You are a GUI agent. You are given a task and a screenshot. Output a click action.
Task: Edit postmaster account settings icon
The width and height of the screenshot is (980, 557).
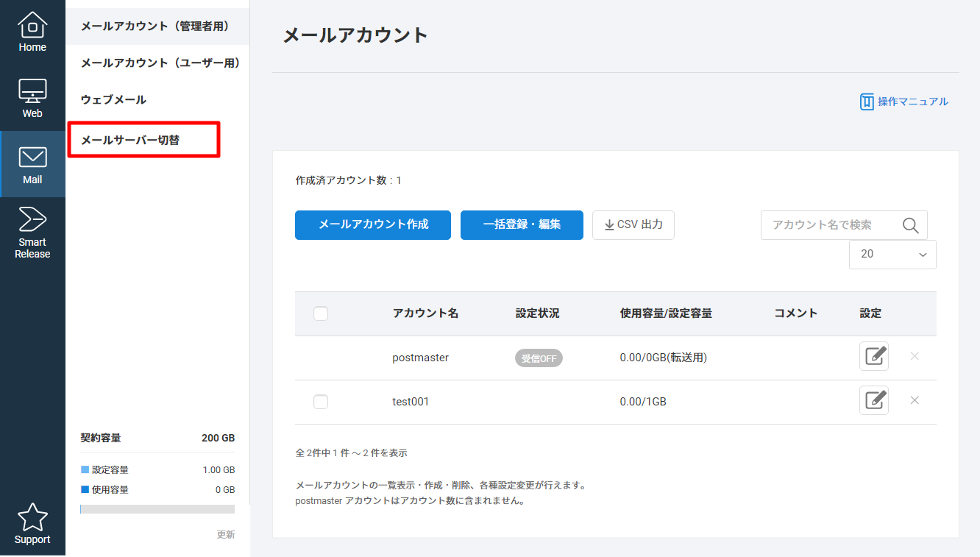[873, 357]
